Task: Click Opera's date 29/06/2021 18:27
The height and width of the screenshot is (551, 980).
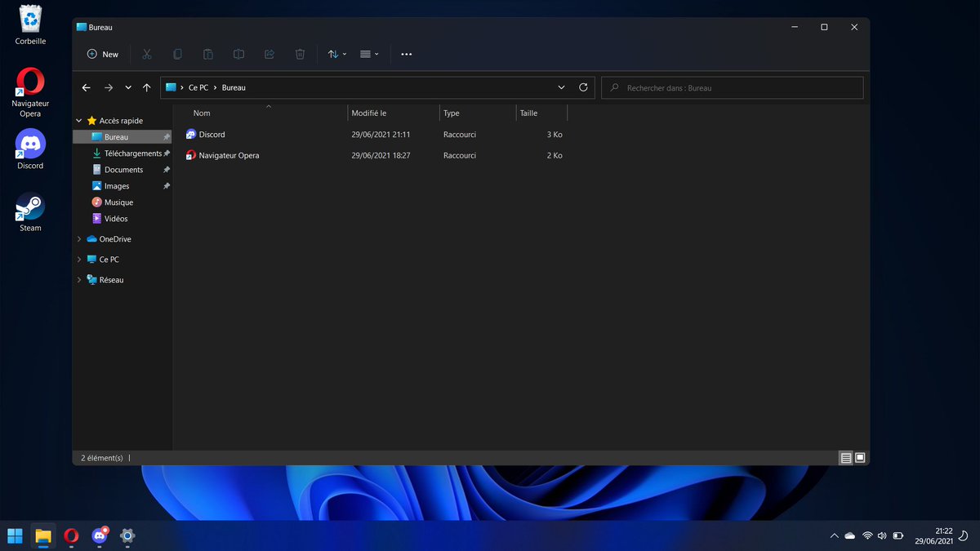Action: coord(381,155)
